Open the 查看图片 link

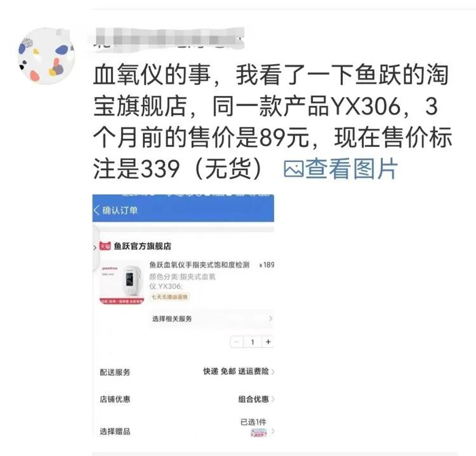352,169
